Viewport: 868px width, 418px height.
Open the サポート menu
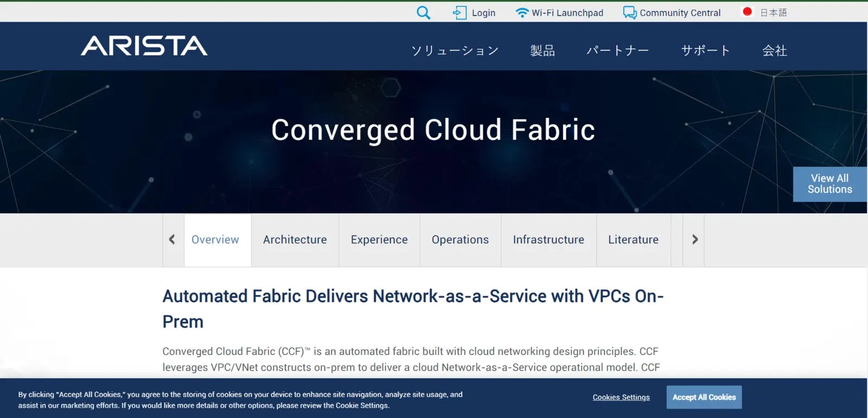(x=706, y=50)
